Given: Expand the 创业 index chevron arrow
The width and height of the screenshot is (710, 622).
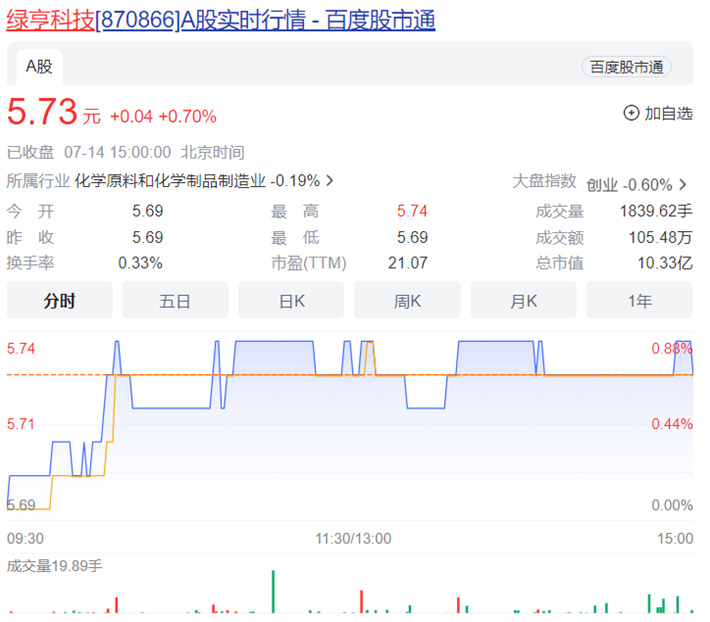Looking at the screenshot, I should [683, 184].
